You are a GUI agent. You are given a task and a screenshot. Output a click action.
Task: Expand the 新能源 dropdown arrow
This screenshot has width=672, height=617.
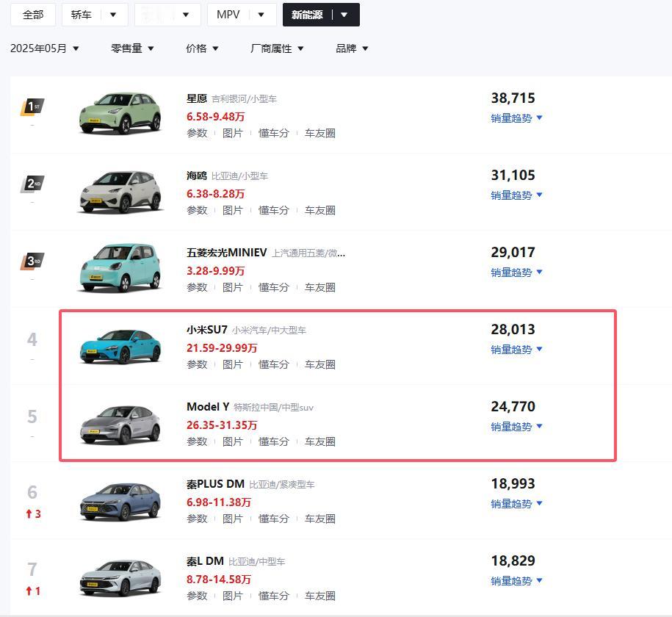344,15
